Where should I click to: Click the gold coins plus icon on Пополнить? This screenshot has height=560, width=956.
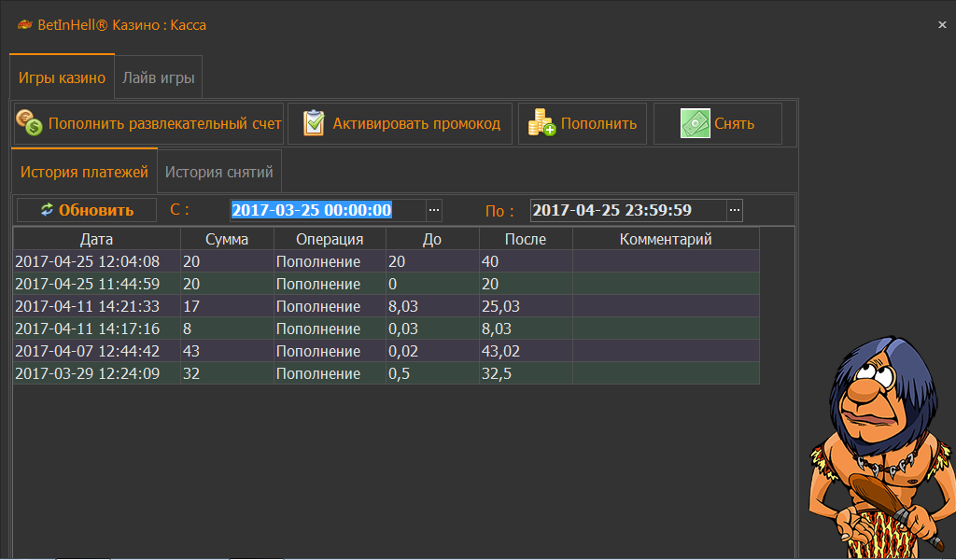tap(541, 122)
